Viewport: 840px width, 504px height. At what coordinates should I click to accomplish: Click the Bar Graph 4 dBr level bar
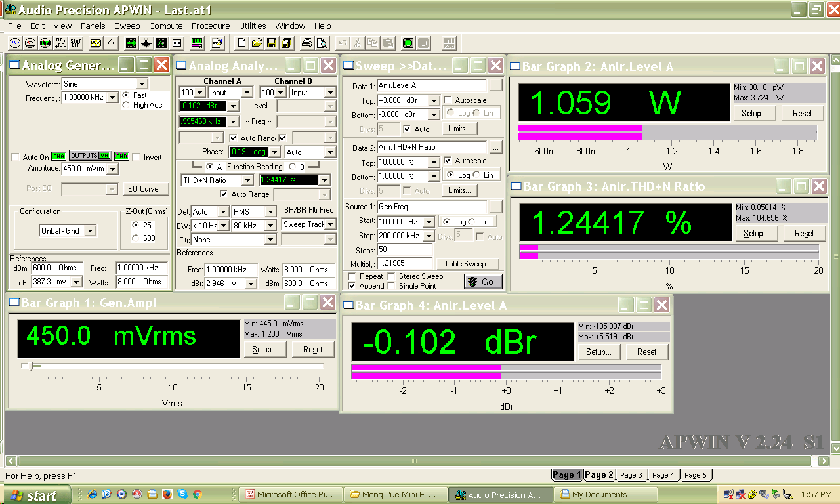[x=506, y=371]
